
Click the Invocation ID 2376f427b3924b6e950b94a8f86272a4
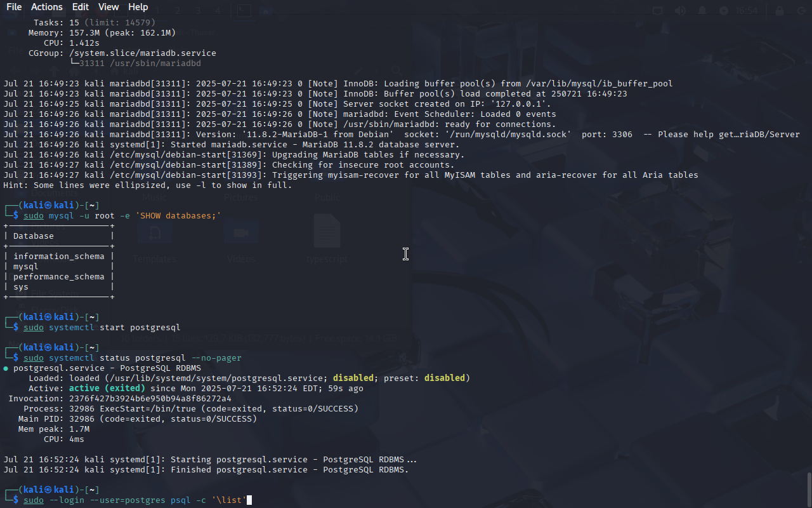pos(150,399)
